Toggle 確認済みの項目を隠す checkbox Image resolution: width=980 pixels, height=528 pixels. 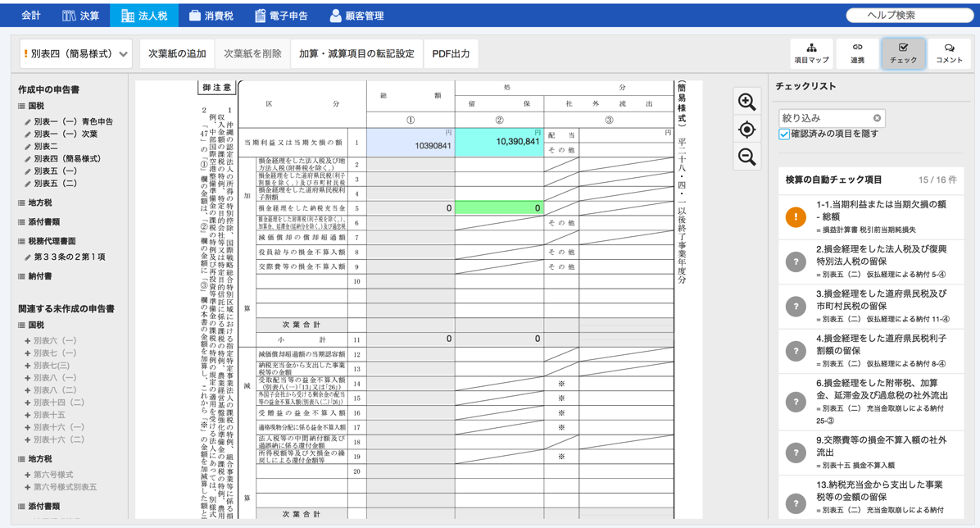point(783,134)
